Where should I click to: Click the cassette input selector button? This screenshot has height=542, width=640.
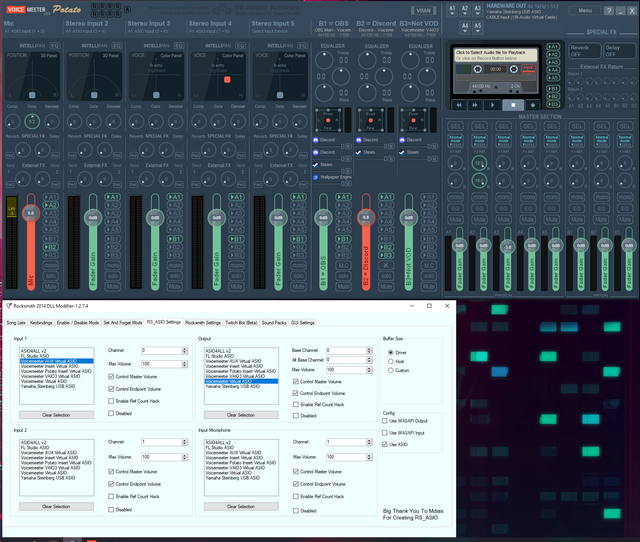(x=529, y=68)
